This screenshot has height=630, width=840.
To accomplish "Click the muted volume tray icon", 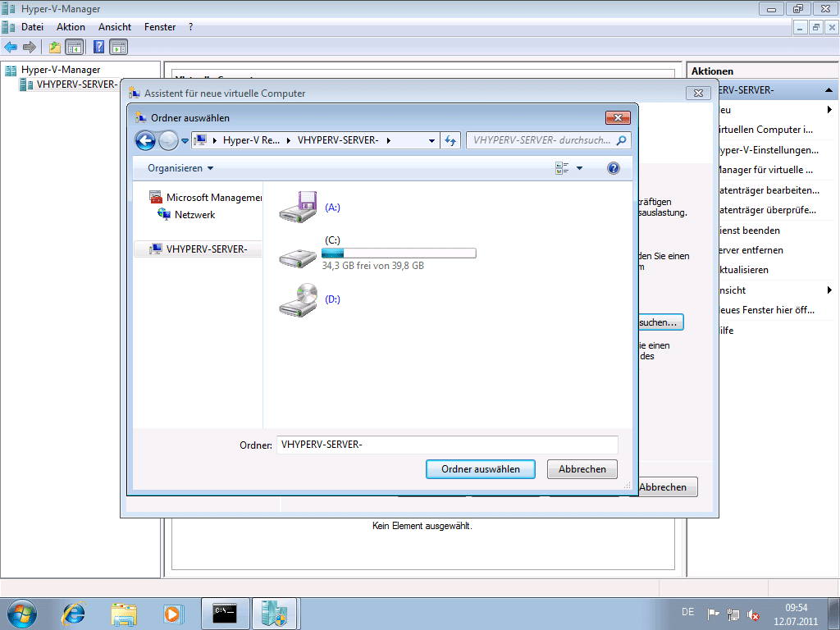I will coord(753,614).
